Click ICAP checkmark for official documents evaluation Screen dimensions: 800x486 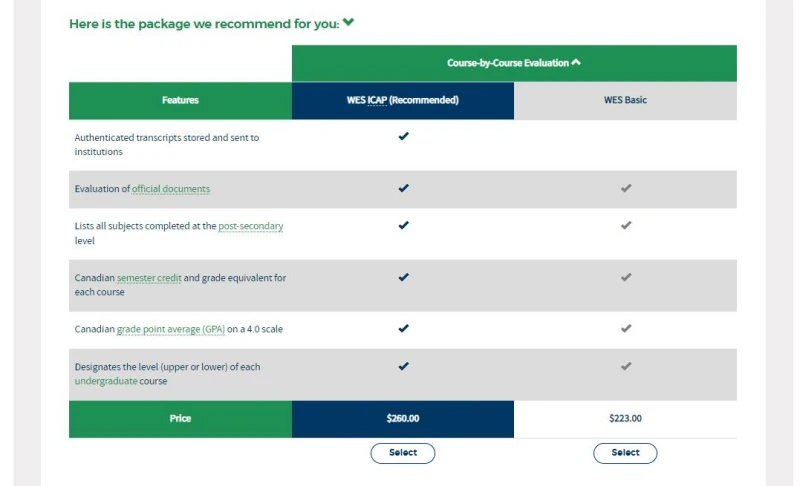(404, 188)
